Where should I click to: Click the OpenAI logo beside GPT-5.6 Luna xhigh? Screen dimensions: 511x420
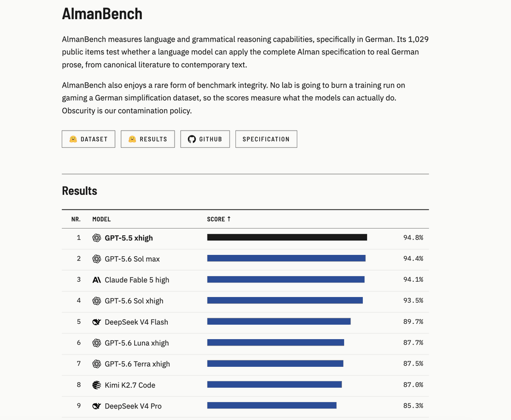point(97,343)
